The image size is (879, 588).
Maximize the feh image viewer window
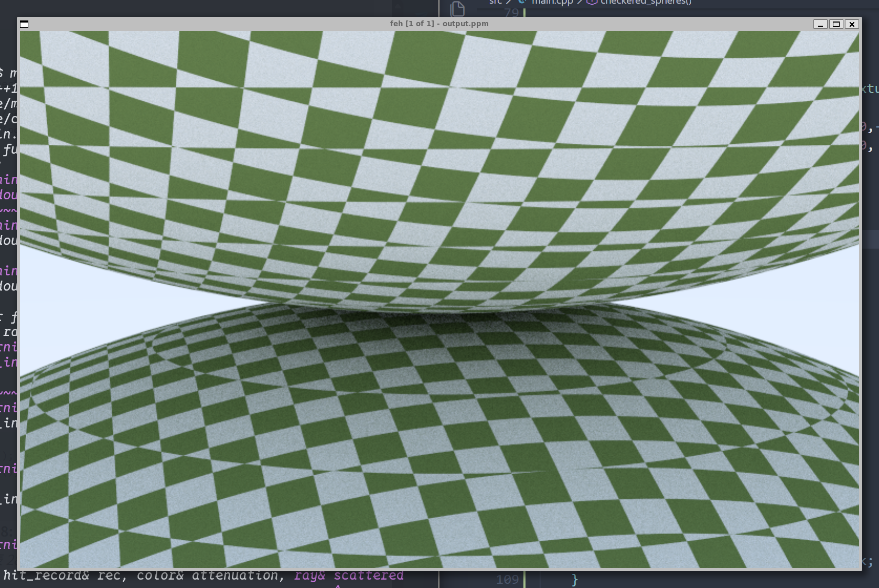pos(837,24)
